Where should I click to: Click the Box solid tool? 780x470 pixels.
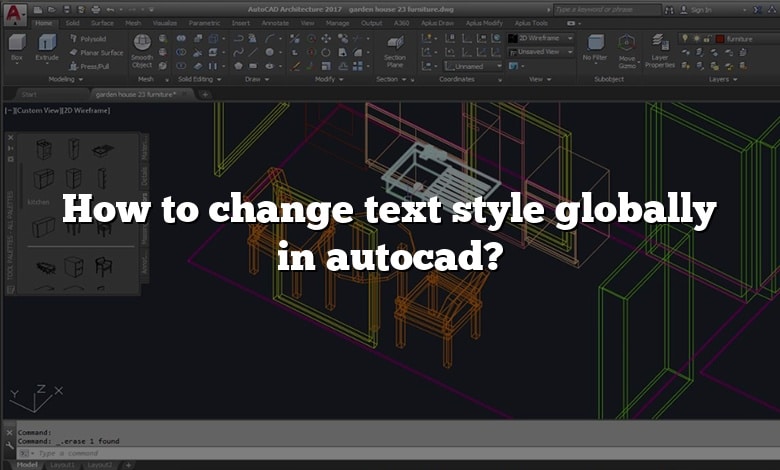[x=17, y=49]
